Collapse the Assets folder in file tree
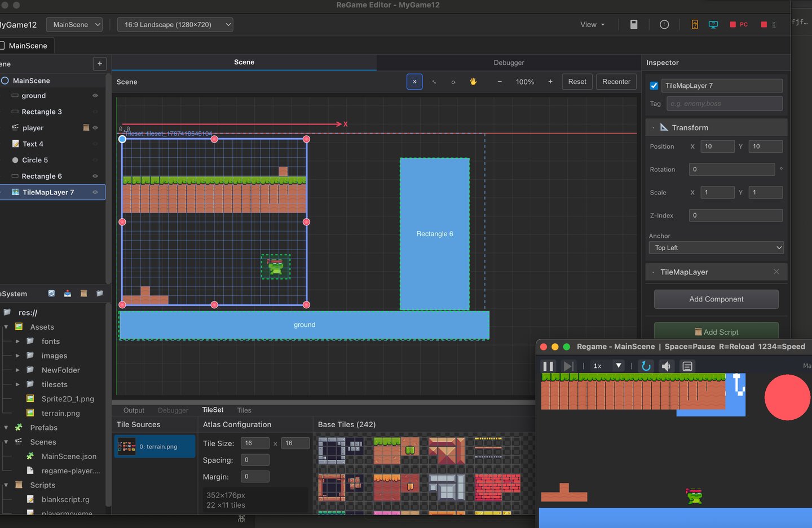812x528 pixels. tap(6, 327)
